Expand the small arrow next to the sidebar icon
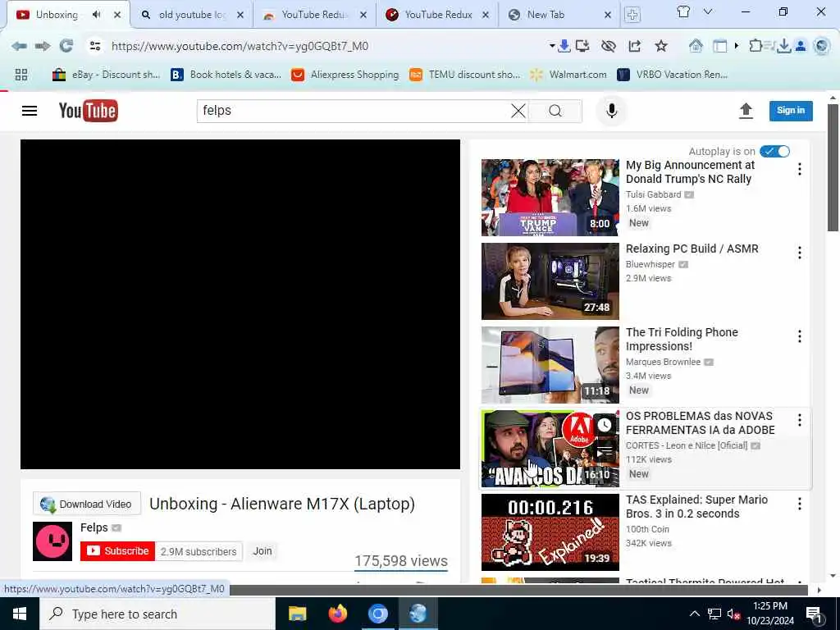This screenshot has width=840, height=630. [x=737, y=46]
